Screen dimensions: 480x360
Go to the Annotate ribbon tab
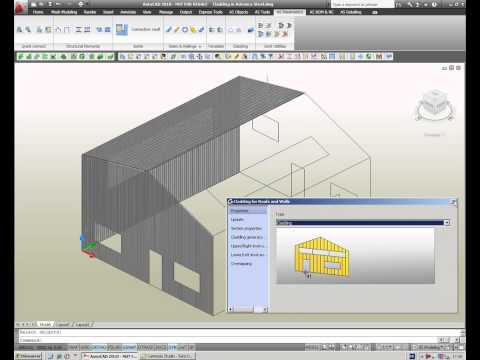(x=128, y=12)
